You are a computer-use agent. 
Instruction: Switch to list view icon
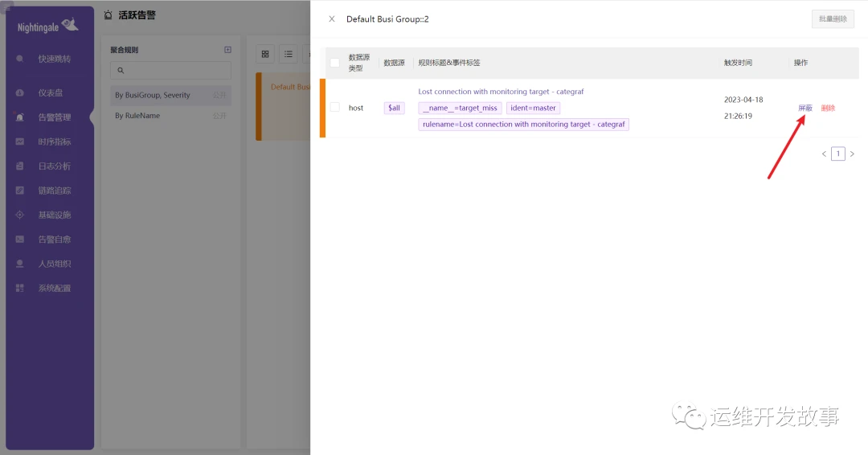tap(289, 54)
